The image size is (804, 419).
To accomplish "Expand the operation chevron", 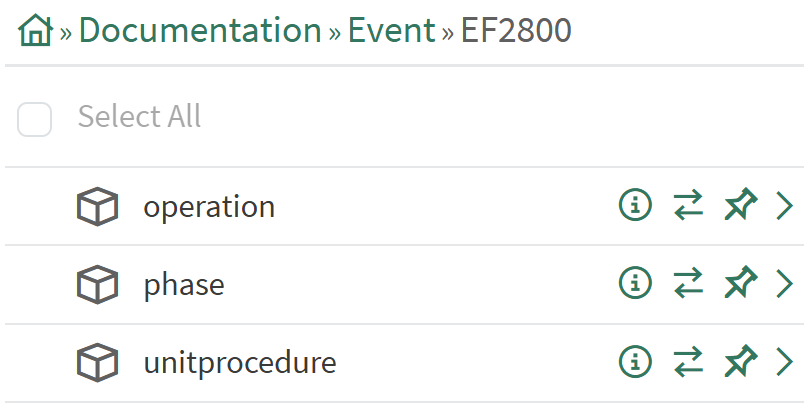I will (785, 206).
